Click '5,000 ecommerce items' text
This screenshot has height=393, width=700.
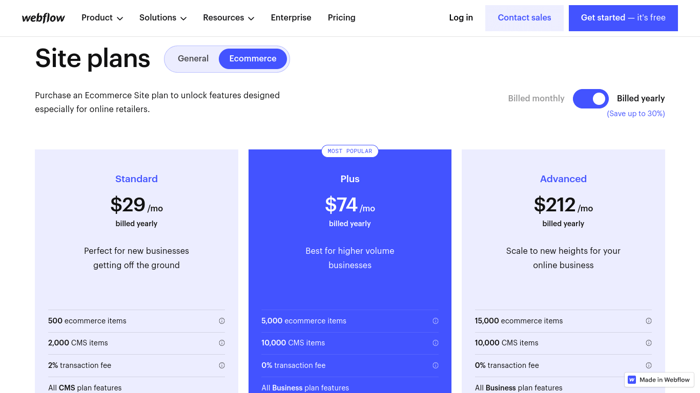point(304,321)
